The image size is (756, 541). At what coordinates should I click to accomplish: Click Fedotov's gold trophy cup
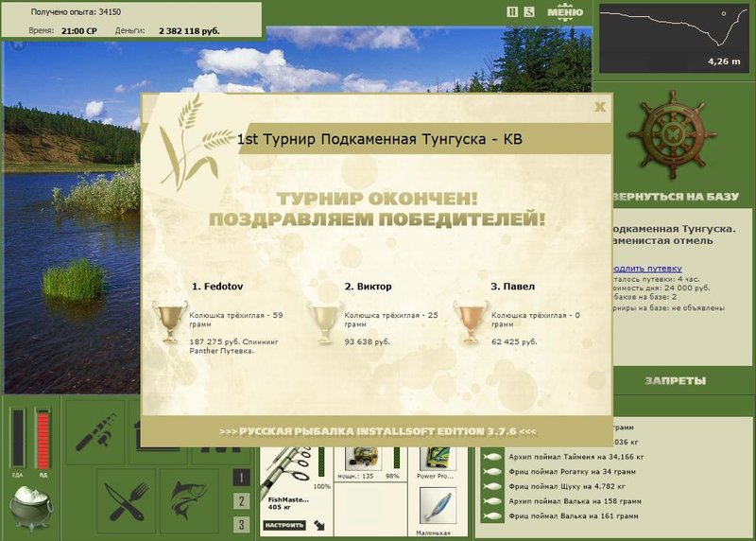point(169,322)
